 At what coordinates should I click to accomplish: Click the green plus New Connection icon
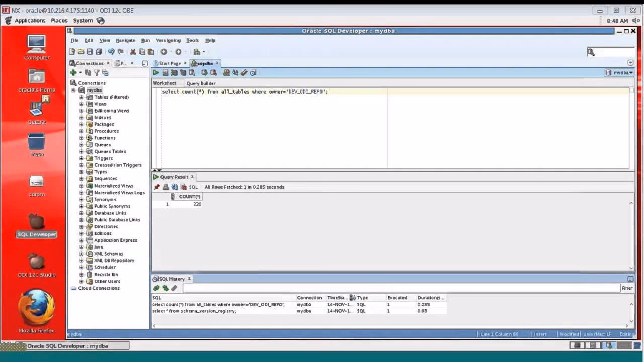coord(73,73)
